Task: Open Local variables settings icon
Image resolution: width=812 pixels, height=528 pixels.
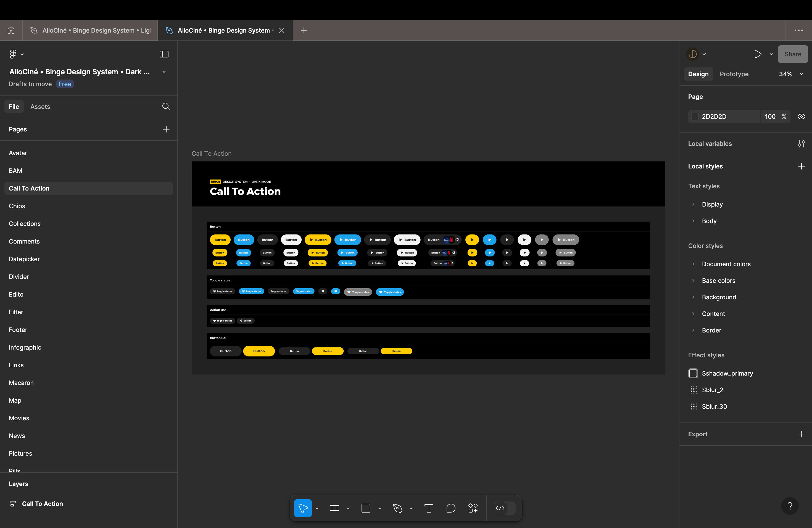Action: pos(801,144)
